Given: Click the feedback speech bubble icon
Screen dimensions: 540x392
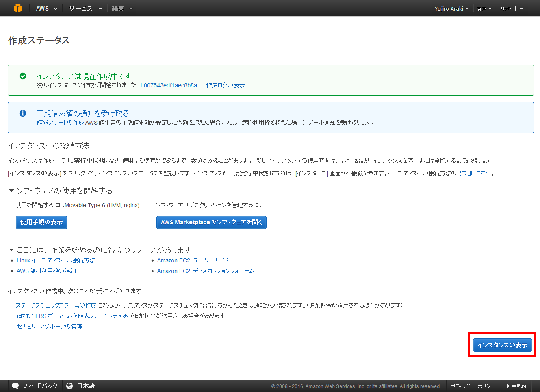Looking at the screenshot, I should pos(15,386).
